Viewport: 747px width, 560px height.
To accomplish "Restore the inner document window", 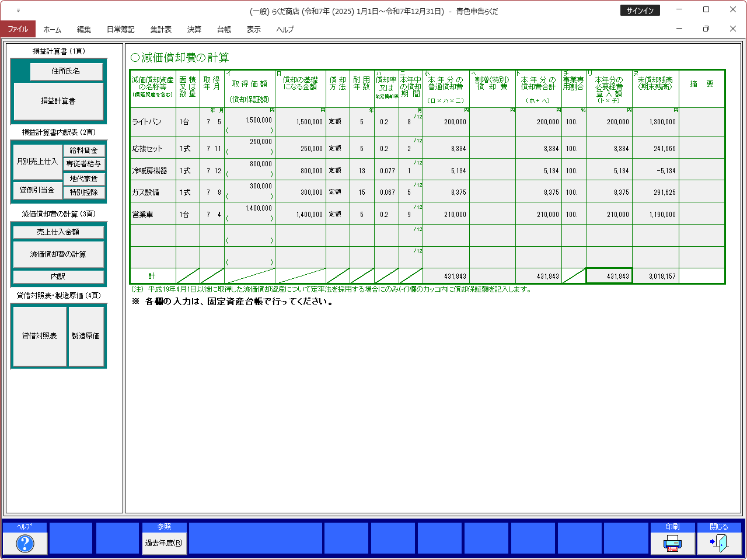I will (x=706, y=29).
